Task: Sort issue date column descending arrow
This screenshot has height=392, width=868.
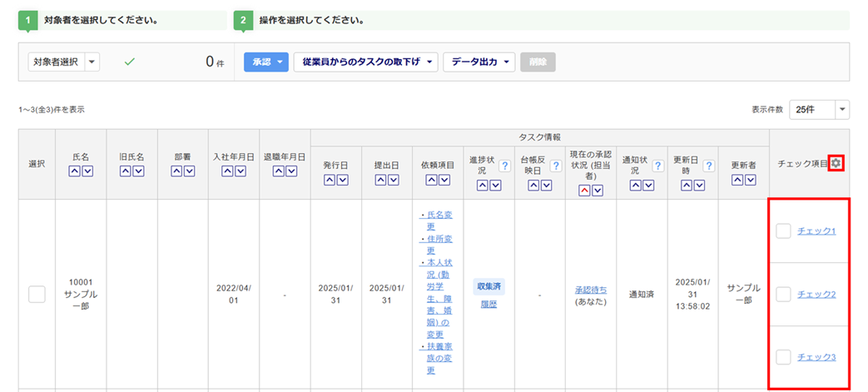Action: pos(343,180)
